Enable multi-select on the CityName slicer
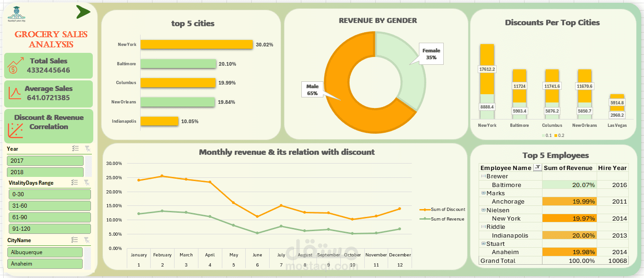The height and width of the screenshot is (278, 644). pos(74,239)
